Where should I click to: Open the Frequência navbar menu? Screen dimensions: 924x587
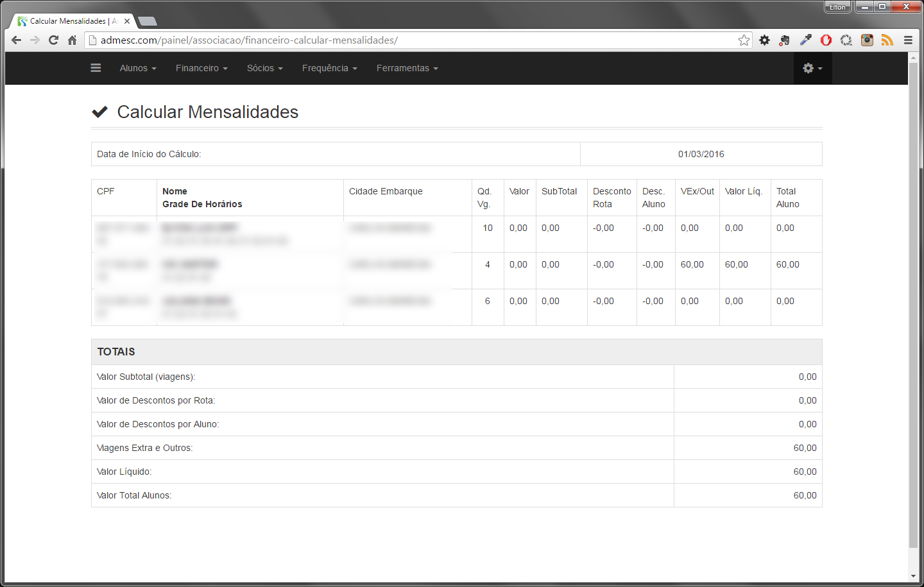329,68
